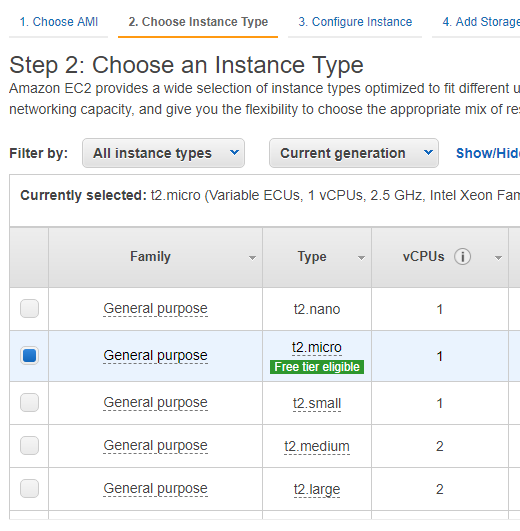This screenshot has width=520, height=531.
Task: Click General purpose link in t2.large row
Action: [155, 489]
